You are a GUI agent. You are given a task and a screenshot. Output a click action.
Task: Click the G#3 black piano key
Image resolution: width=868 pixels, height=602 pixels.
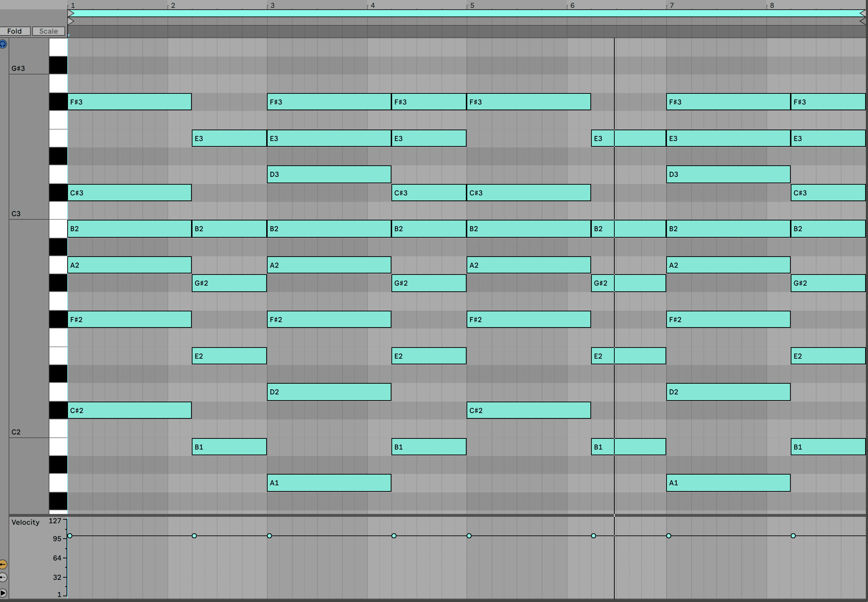click(x=58, y=65)
